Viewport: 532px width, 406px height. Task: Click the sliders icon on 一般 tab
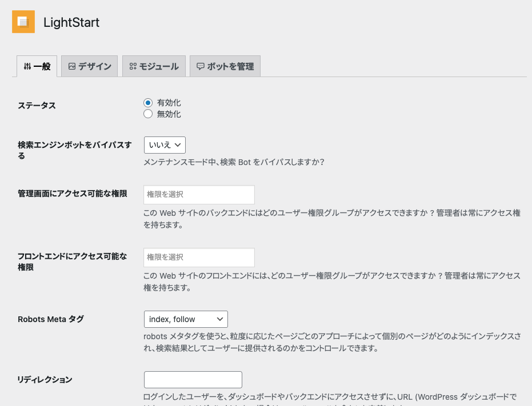click(x=27, y=66)
